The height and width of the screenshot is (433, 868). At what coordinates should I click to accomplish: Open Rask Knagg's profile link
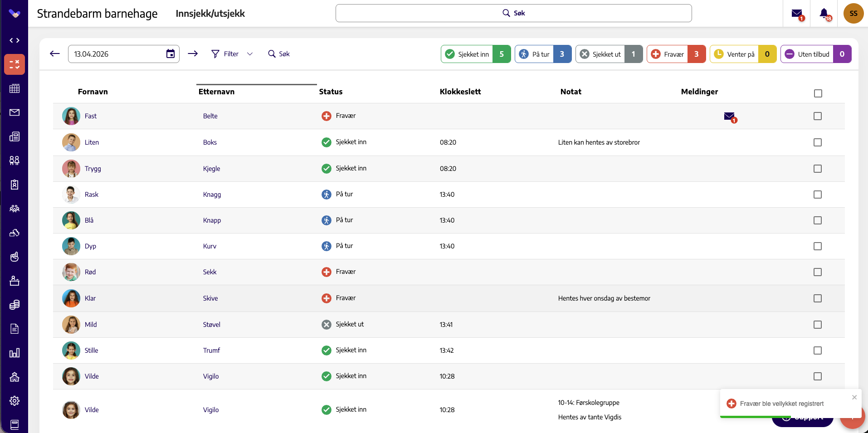tap(92, 195)
